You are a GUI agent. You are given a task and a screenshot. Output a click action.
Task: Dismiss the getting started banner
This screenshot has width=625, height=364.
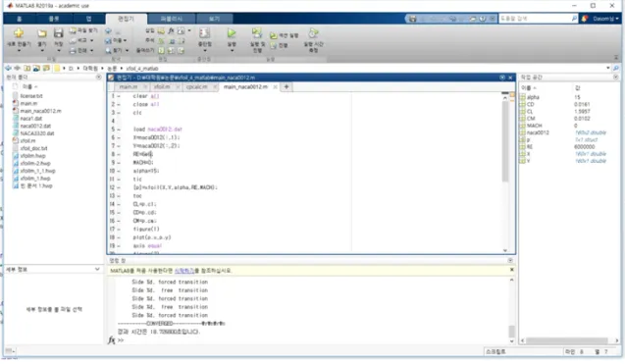point(512,270)
